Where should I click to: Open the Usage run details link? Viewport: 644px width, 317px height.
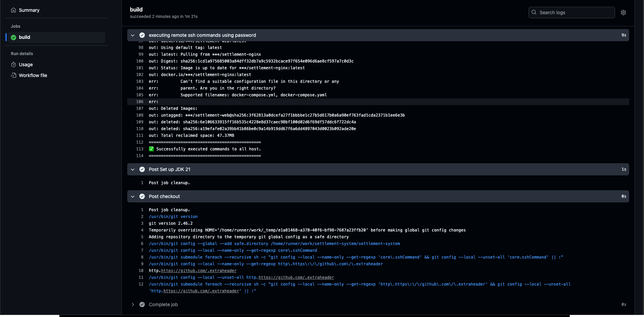click(26, 65)
